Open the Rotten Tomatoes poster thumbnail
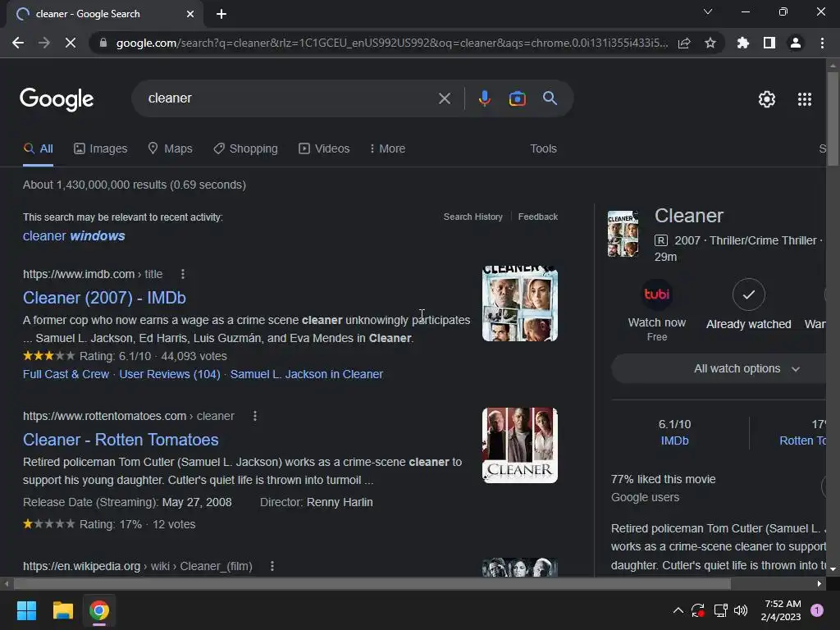The image size is (840, 630). tap(519, 445)
